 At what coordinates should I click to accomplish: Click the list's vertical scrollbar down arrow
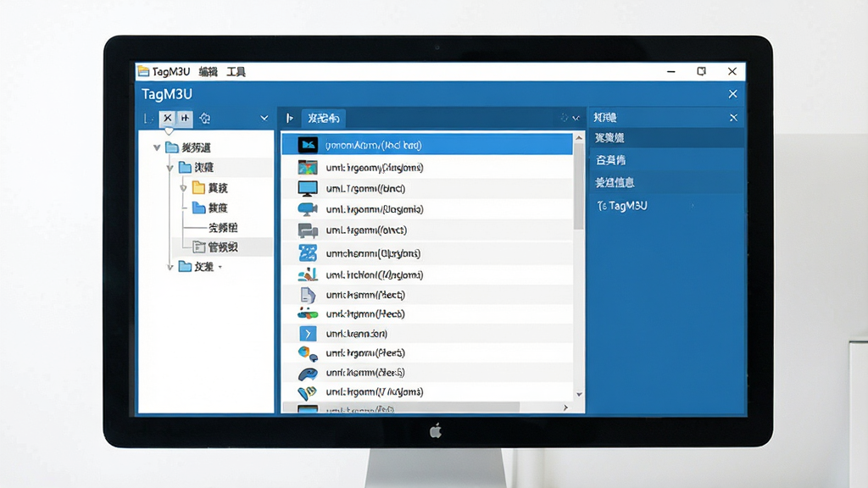click(579, 395)
